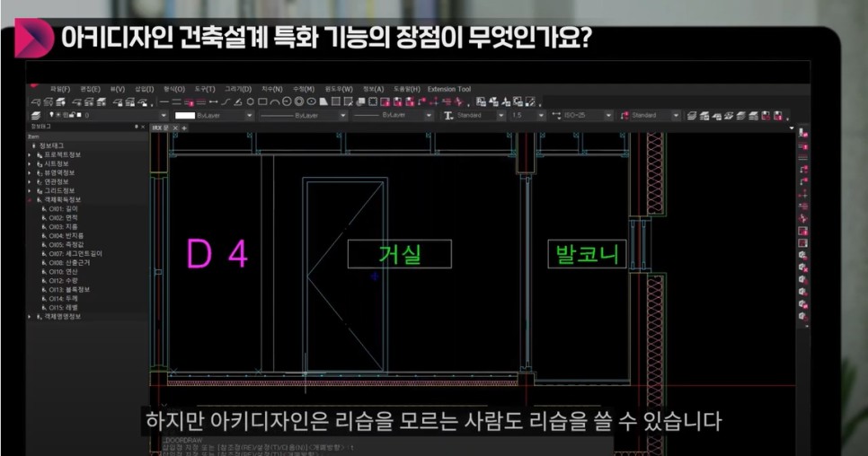Click the Dimension style icon

click(x=556, y=116)
